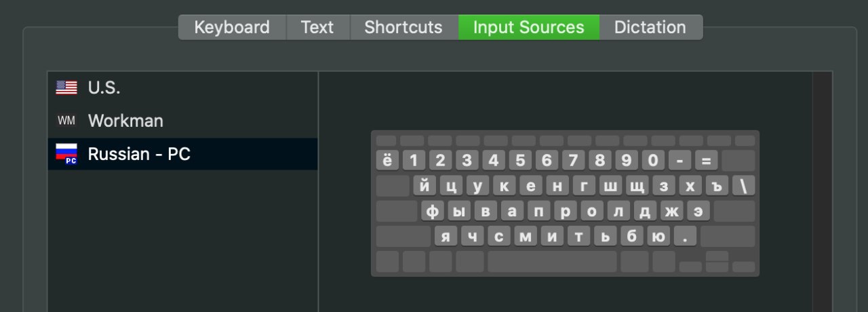Screen dimensions: 868x312
Task: Click the б key in keyboard preview
Action: pos(631,236)
